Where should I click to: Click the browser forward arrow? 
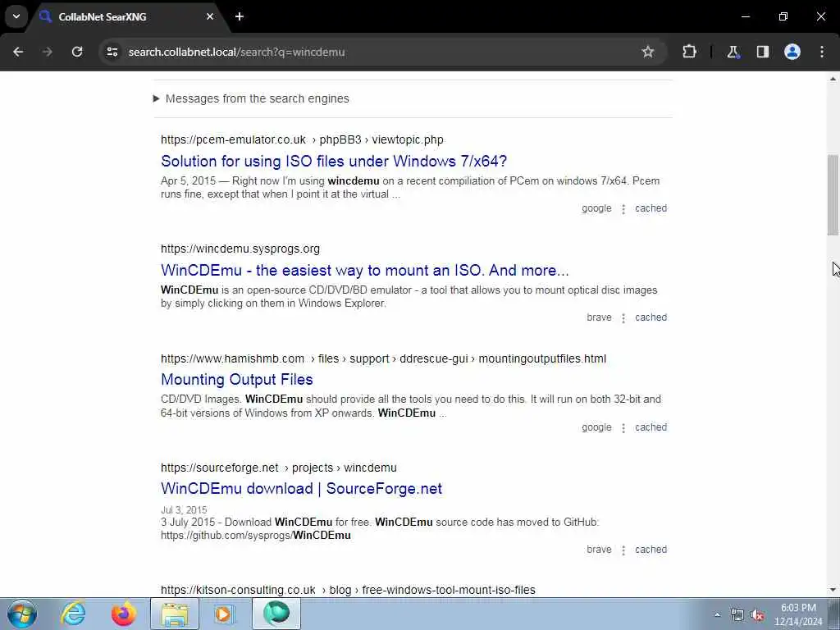coord(48,52)
